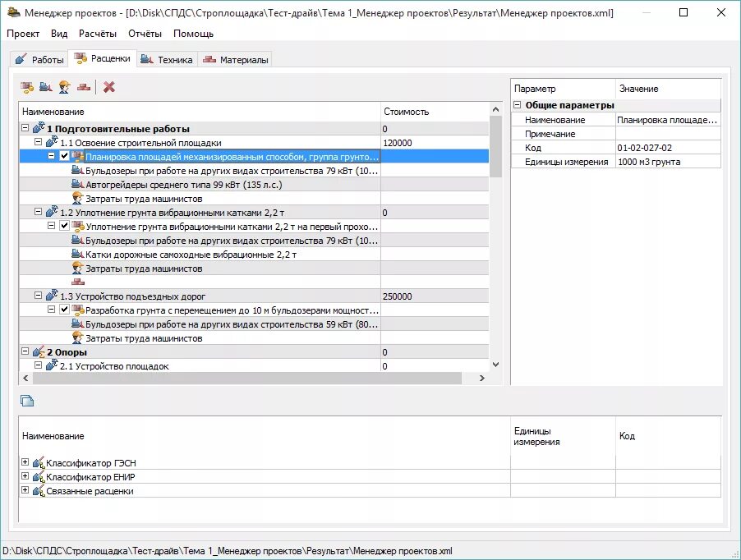Uncheck Разработка грунта с перемещением checkbox
The height and width of the screenshot is (560, 741).
pyautogui.click(x=64, y=310)
